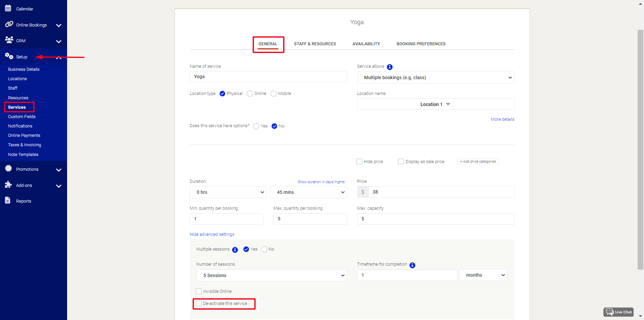Click the Reports document icon
This screenshot has height=320, width=644.
click(x=8, y=200)
